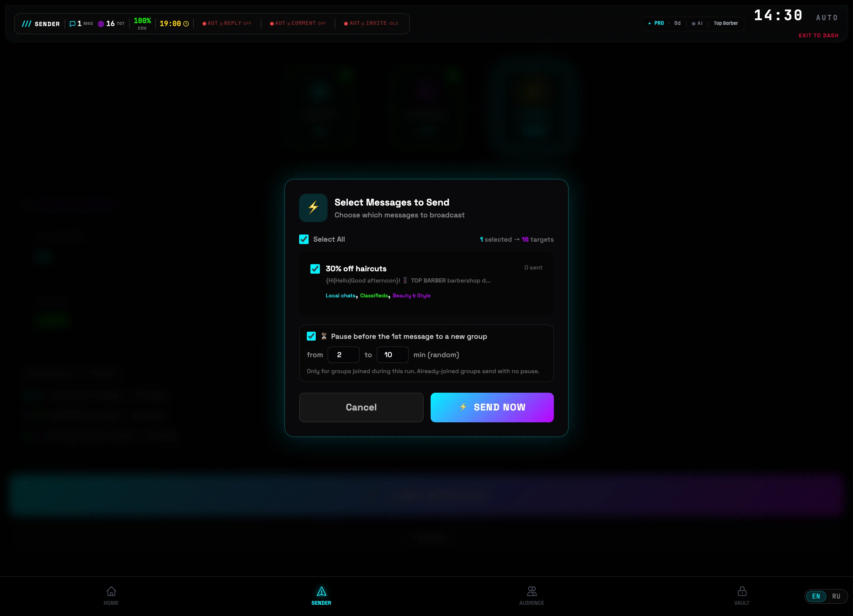Click the 0d days remaining label

coord(677,23)
